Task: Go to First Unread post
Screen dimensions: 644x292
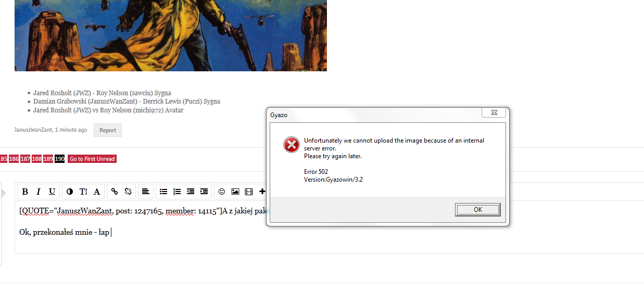Action: click(x=92, y=159)
